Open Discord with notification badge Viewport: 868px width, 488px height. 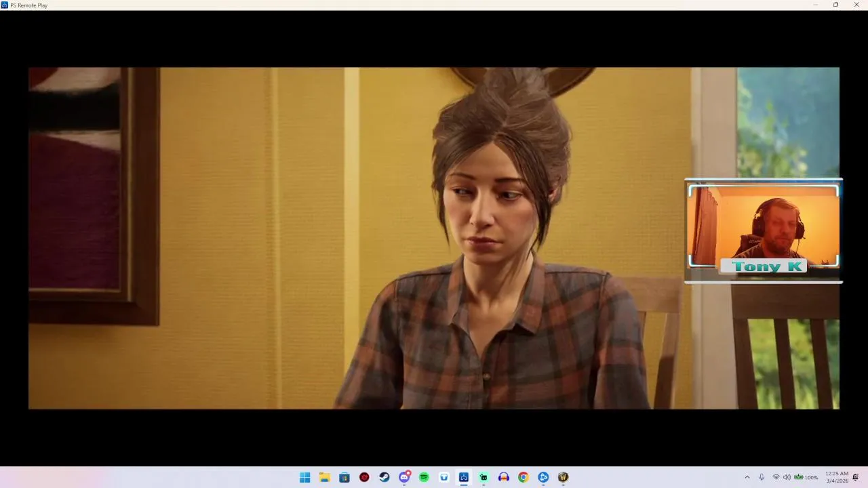[405, 476]
